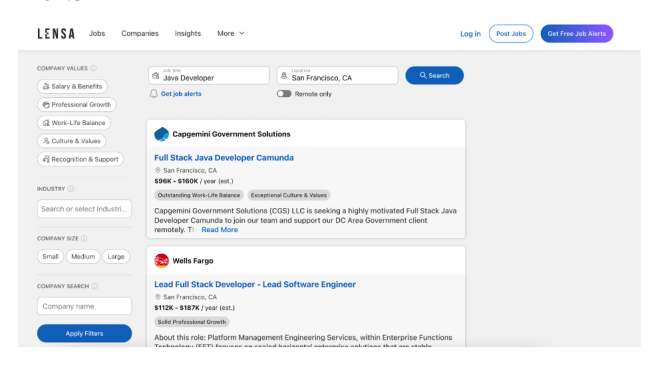Focus the Location field
This screenshot has height=367, width=660.
[338, 75]
